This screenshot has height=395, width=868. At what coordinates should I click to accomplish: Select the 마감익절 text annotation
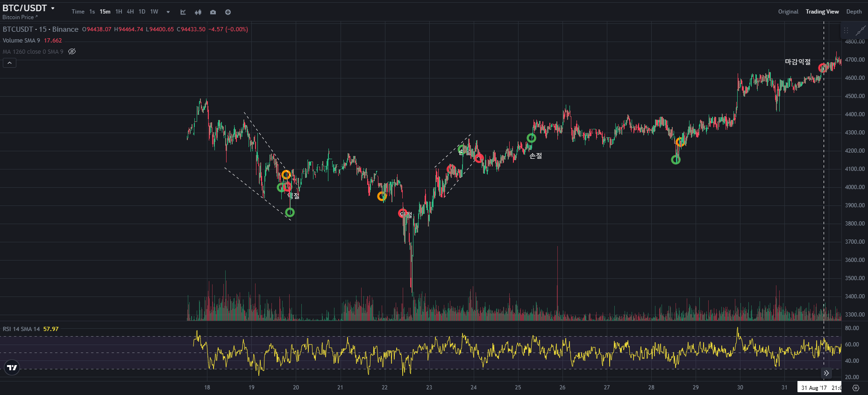coord(798,62)
